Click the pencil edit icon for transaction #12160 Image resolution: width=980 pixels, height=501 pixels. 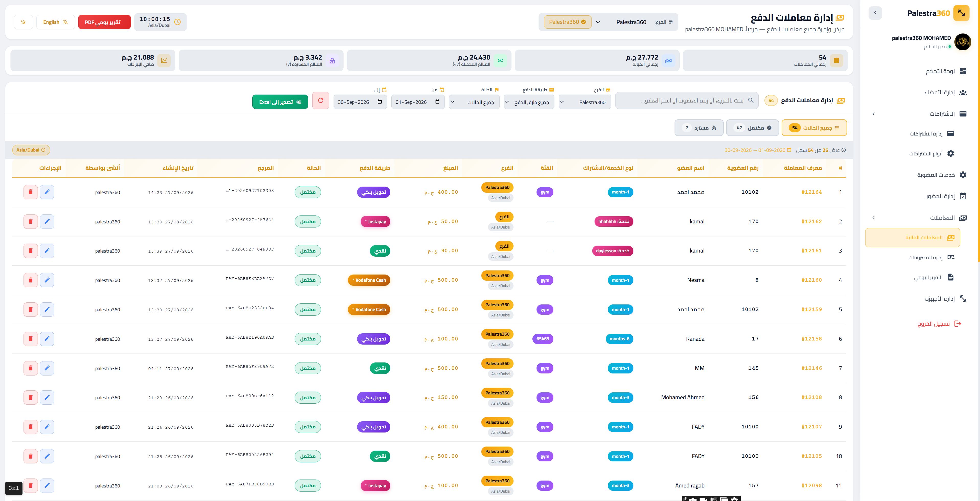47,280
